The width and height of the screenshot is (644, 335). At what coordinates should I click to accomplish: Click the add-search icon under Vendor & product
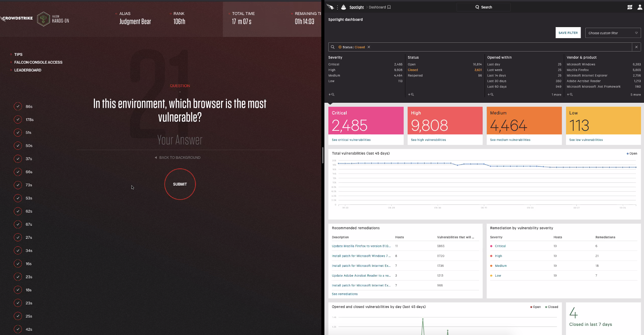[x=570, y=95]
